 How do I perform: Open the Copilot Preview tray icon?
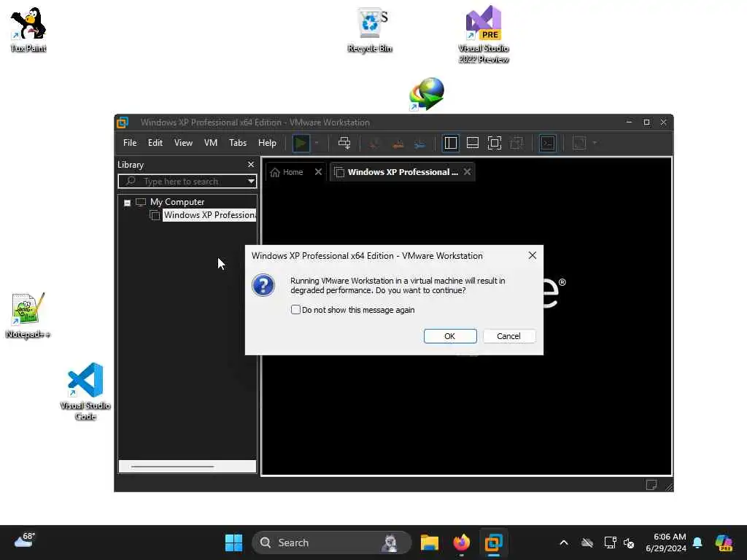coord(724,542)
